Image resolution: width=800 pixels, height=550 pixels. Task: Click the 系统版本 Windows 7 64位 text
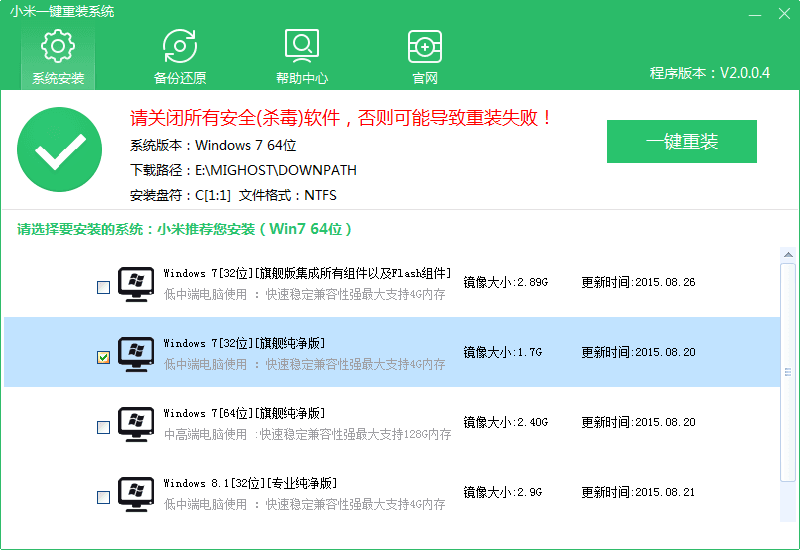213,145
